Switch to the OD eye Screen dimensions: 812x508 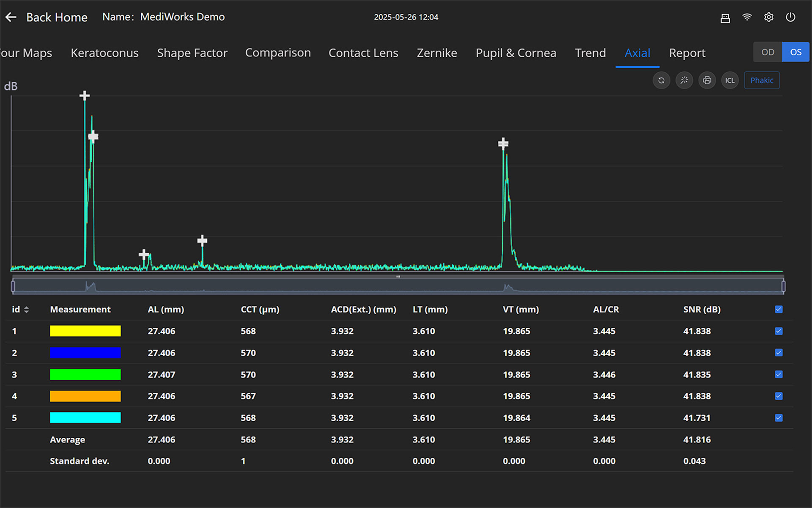click(x=768, y=52)
